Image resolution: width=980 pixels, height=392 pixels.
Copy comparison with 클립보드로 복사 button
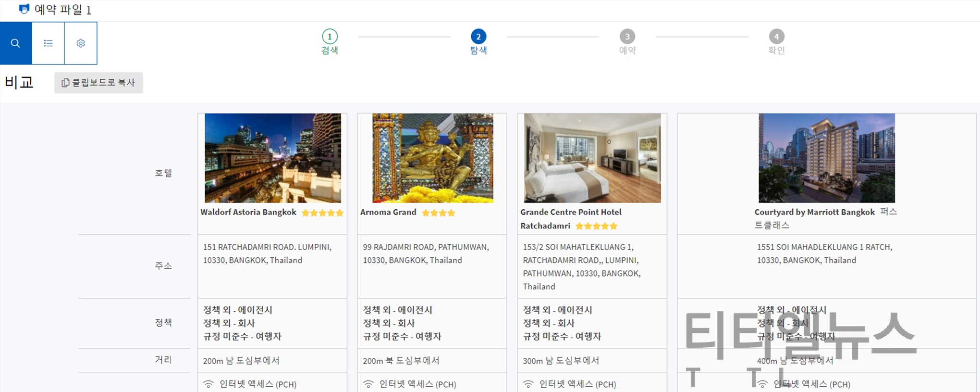[98, 83]
